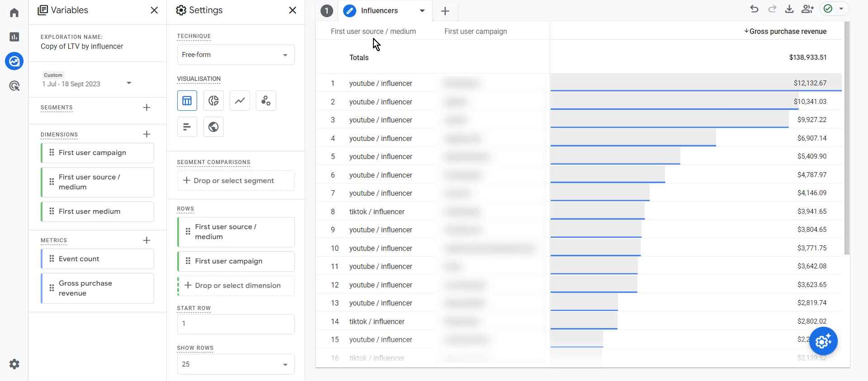
Task: Click Drop or select segment box
Action: click(236, 181)
